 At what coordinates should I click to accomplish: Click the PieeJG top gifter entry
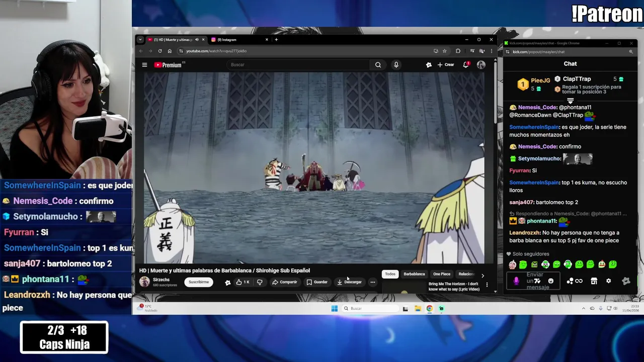(533, 84)
